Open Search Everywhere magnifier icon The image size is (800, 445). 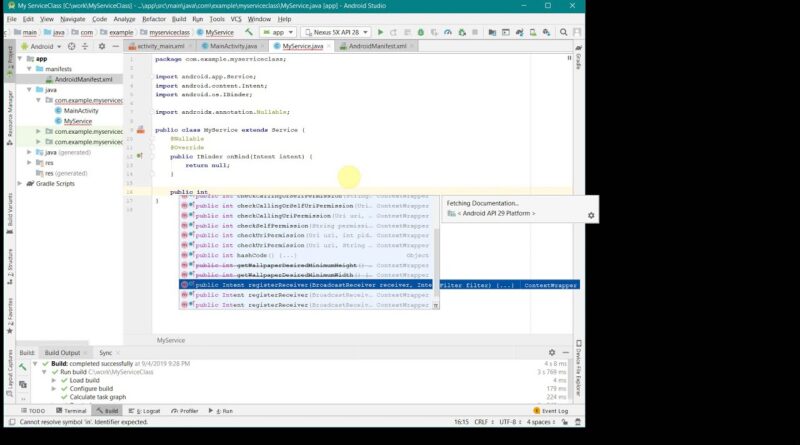563,32
